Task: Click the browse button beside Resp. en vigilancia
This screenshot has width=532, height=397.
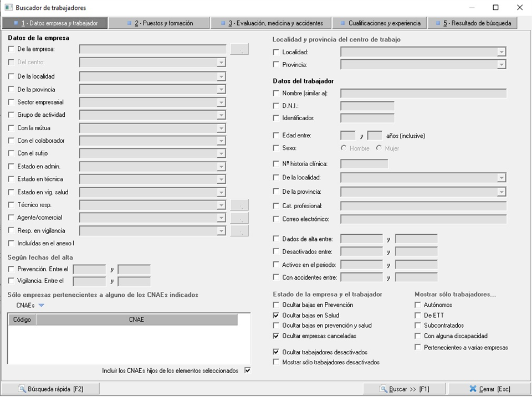Action: (x=239, y=230)
